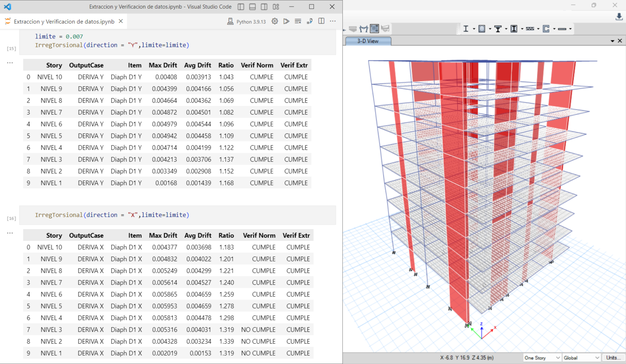626x364 pixels.
Task: Open notebook settings gear icon
Action: 275,21
